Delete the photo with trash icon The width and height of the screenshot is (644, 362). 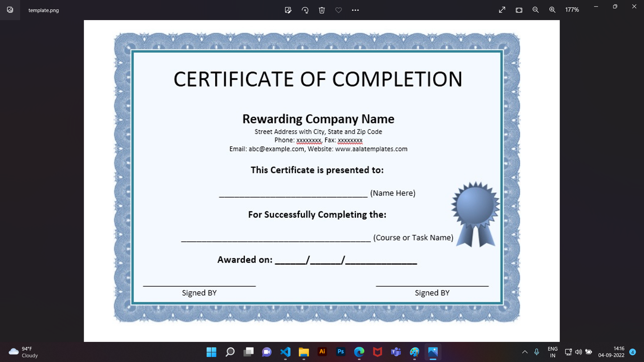click(322, 10)
